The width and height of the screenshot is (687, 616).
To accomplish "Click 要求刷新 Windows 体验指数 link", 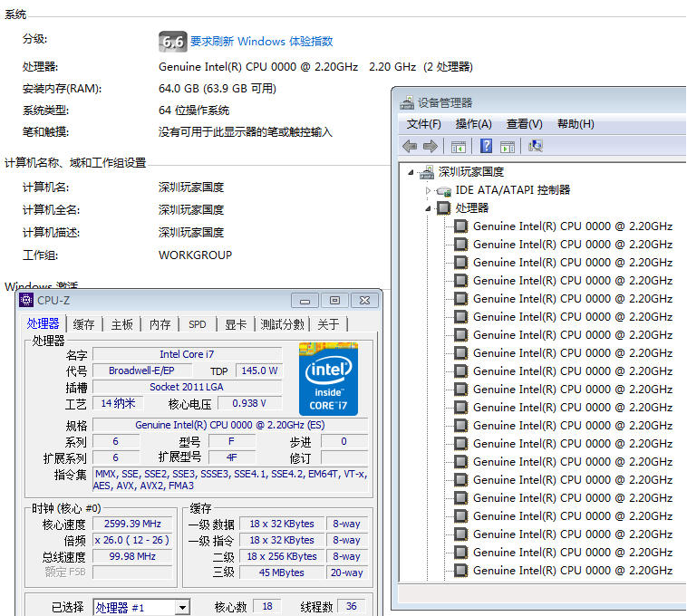I will 262,41.
